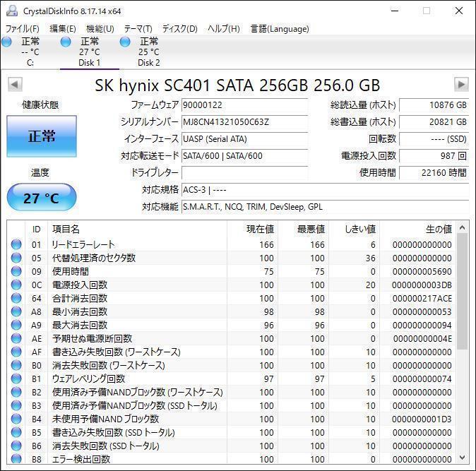Click status orb for AE 予期せぬ電源断回数
Image resolution: width=476 pixels, height=471 pixels.
(16, 338)
